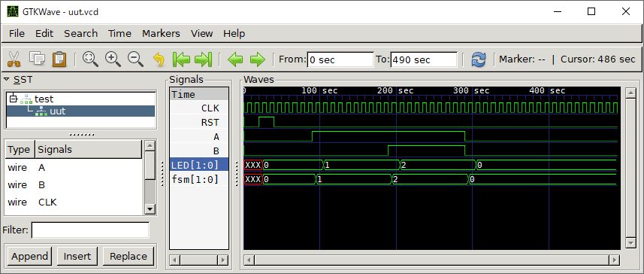The width and height of the screenshot is (644, 274).
Task: Click the Replace button
Action: 128,256
